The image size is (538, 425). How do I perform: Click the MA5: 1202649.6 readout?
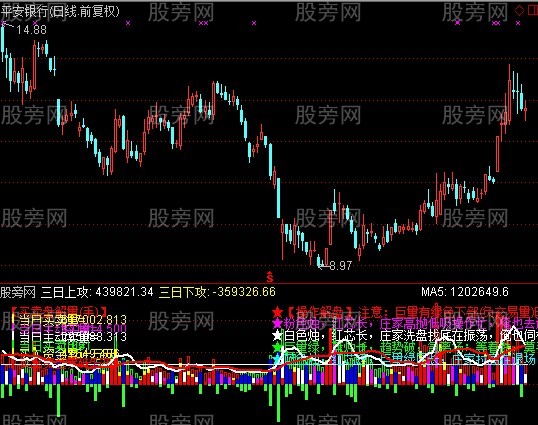coord(465,292)
